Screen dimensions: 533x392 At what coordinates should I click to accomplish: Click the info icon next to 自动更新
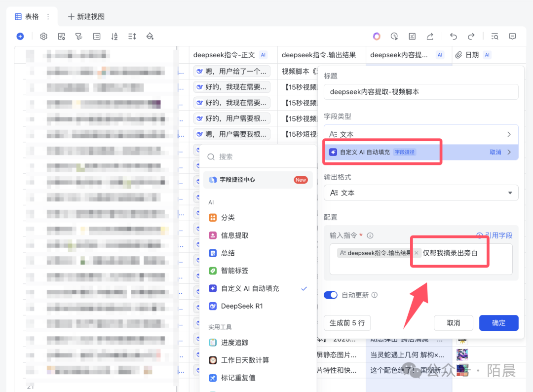[x=374, y=295]
